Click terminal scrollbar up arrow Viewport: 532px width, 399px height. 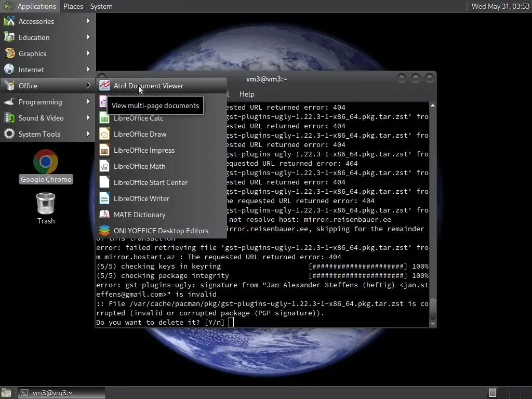click(433, 106)
